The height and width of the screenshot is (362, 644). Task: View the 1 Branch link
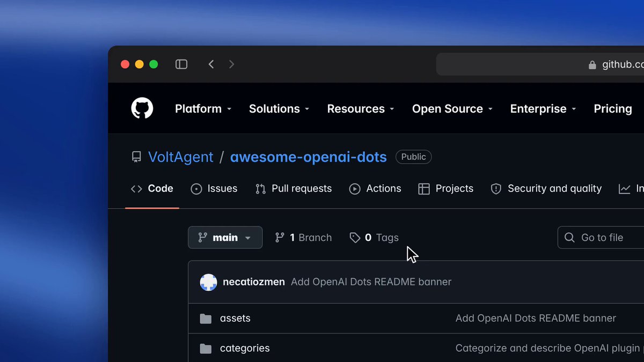303,238
